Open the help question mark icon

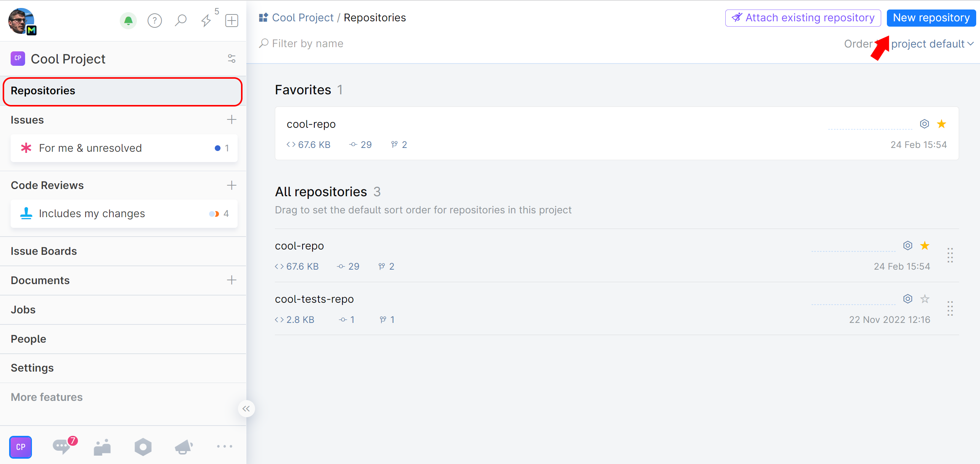click(x=155, y=21)
